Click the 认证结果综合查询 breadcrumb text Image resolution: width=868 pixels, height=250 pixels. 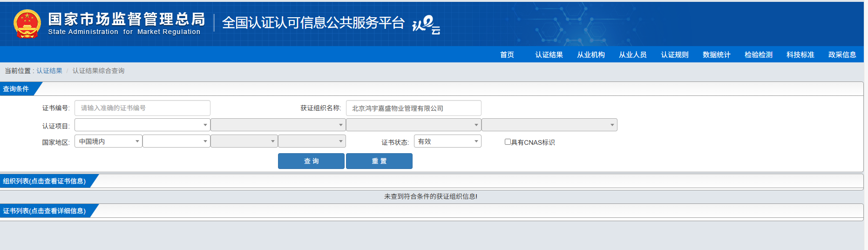coord(98,71)
